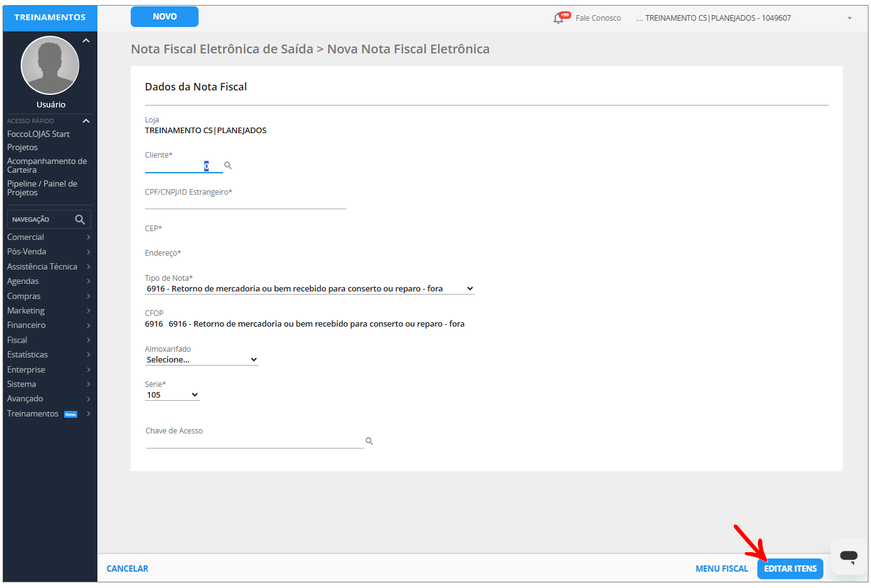Click the notification bell icon
Viewport: 871px width, 588px height.
[558, 18]
